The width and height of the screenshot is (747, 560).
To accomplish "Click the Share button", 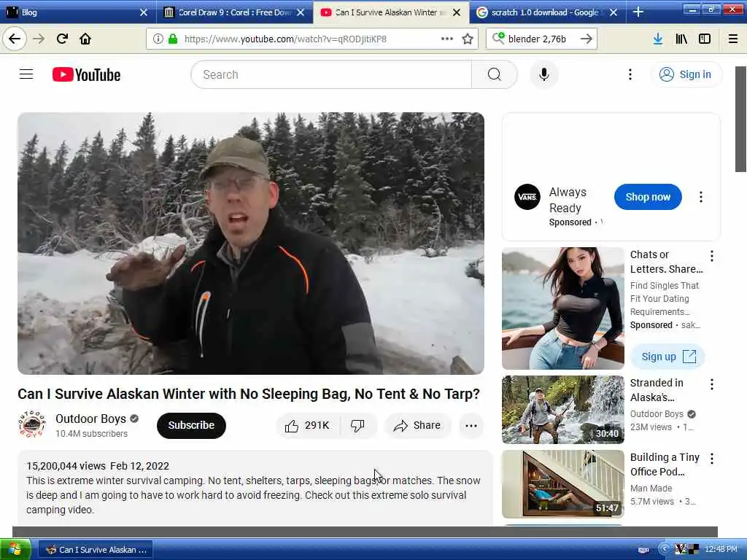I will 417,426.
